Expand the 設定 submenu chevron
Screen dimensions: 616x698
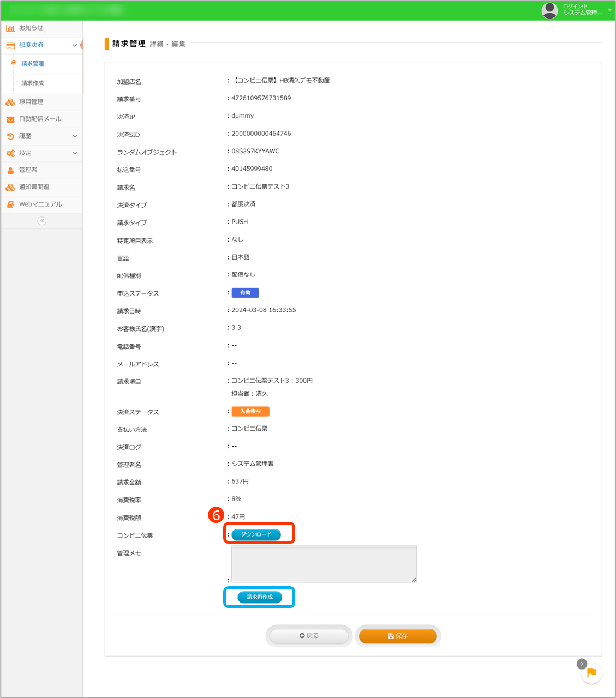pyautogui.click(x=75, y=153)
